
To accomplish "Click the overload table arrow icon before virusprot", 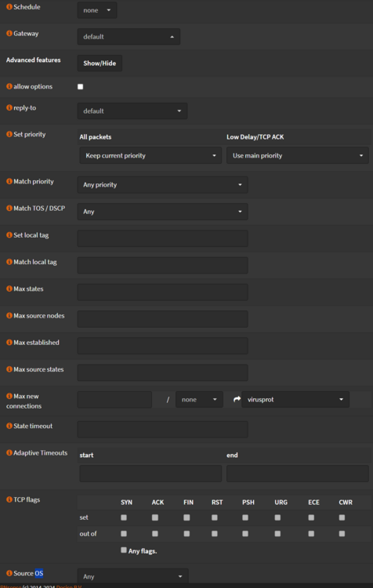I will (237, 399).
